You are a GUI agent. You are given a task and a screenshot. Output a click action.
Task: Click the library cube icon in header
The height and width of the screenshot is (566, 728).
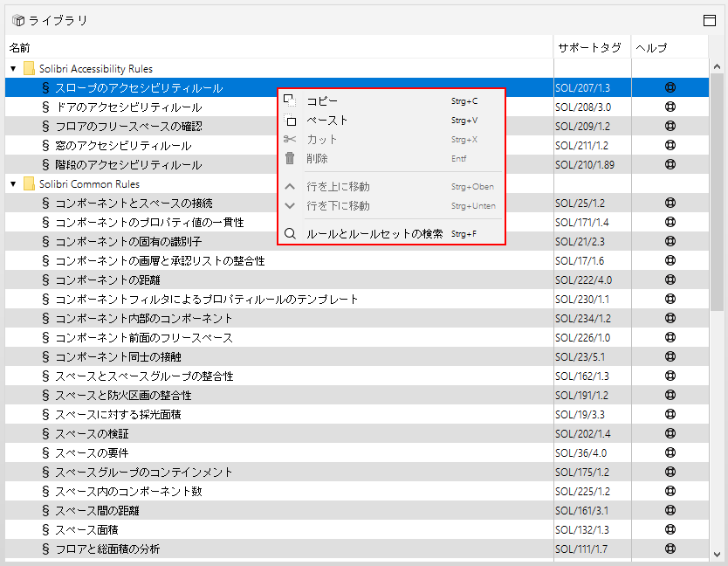18,20
